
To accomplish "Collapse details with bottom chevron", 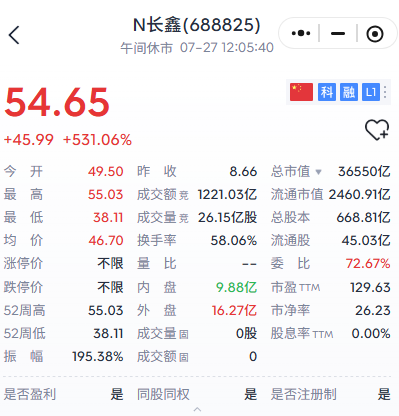I will pos(197,409).
